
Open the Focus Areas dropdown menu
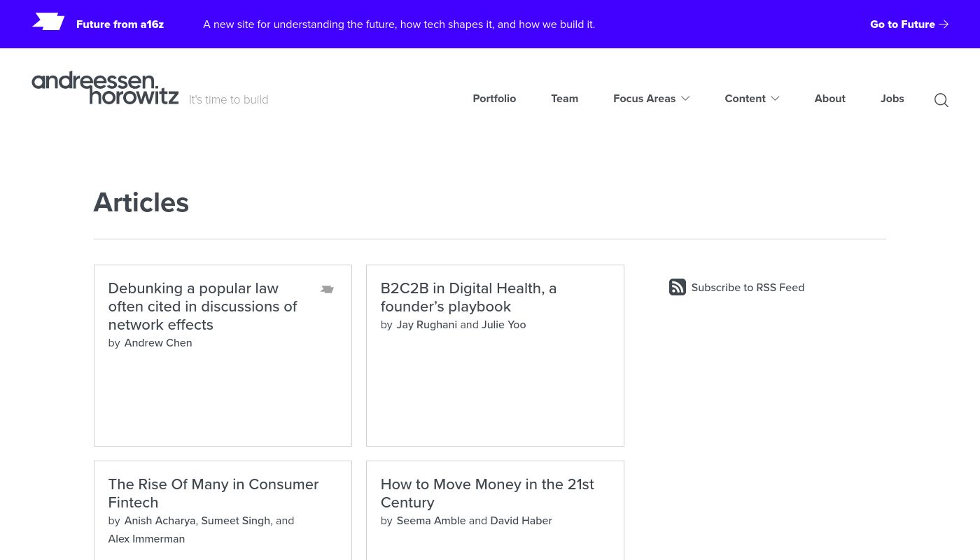(645, 99)
